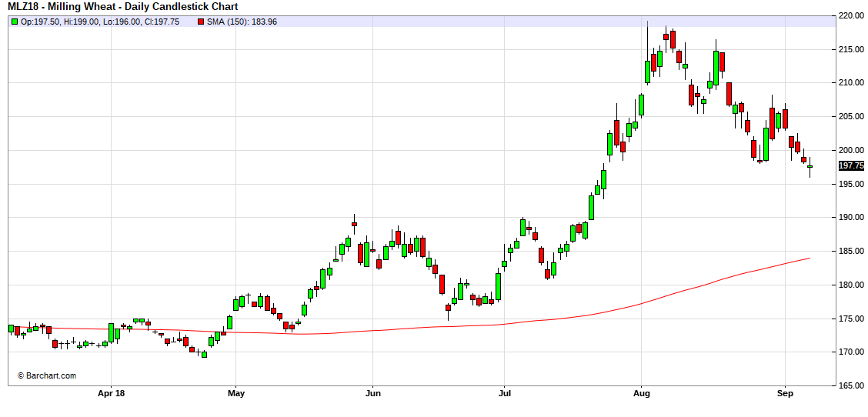This screenshot has height=417, width=868.
Task: Click the Jul date axis label
Action: [x=504, y=394]
